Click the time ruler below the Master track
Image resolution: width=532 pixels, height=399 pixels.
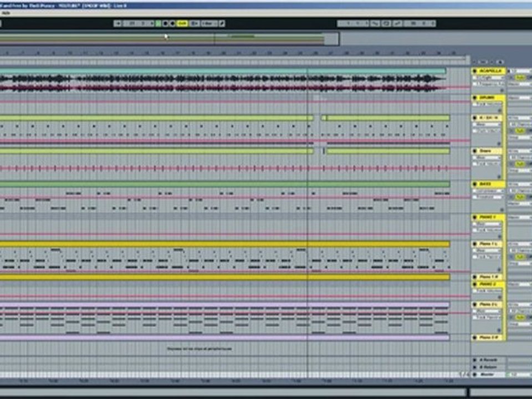coord(234,381)
